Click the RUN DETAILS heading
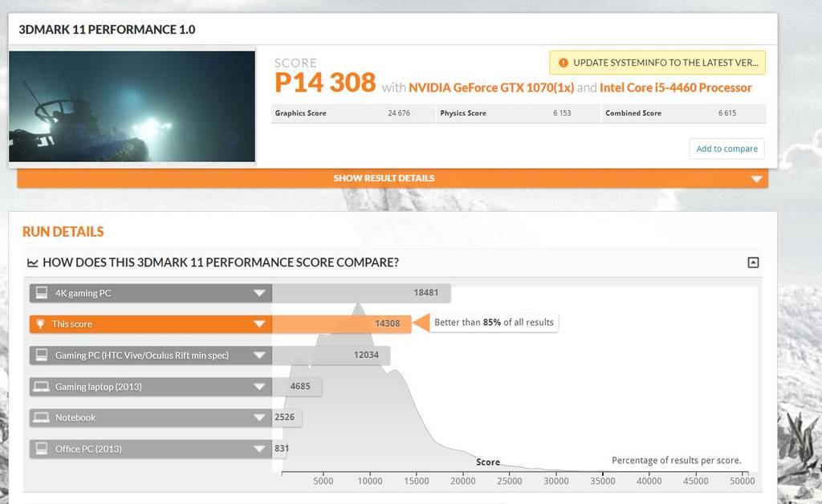 coord(63,232)
